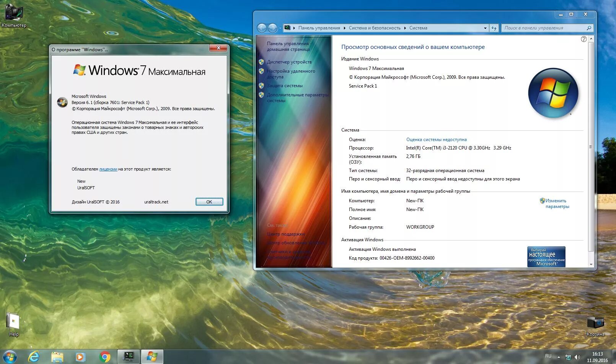
Task: Click uraltrack.net text in About dialog
Action: click(x=156, y=202)
